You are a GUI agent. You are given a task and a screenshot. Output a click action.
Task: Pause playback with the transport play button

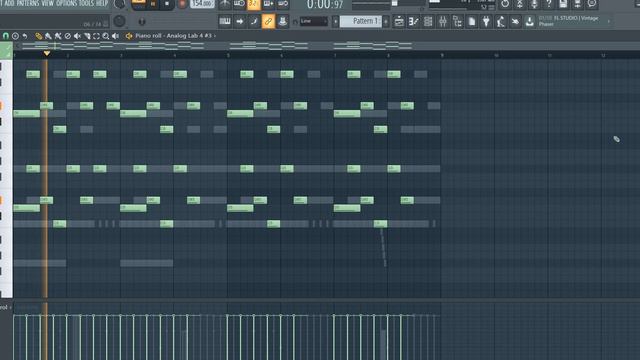coord(153,4)
